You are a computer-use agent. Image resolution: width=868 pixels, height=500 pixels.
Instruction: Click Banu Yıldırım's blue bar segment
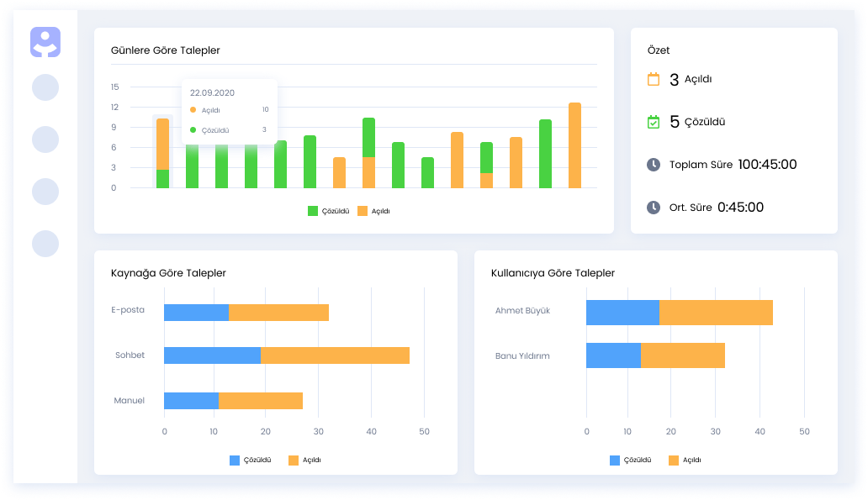pos(613,355)
